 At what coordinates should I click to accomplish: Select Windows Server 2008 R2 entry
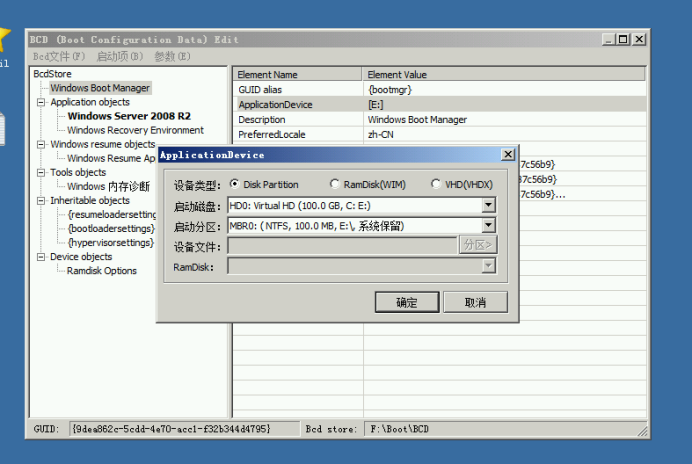pos(129,116)
